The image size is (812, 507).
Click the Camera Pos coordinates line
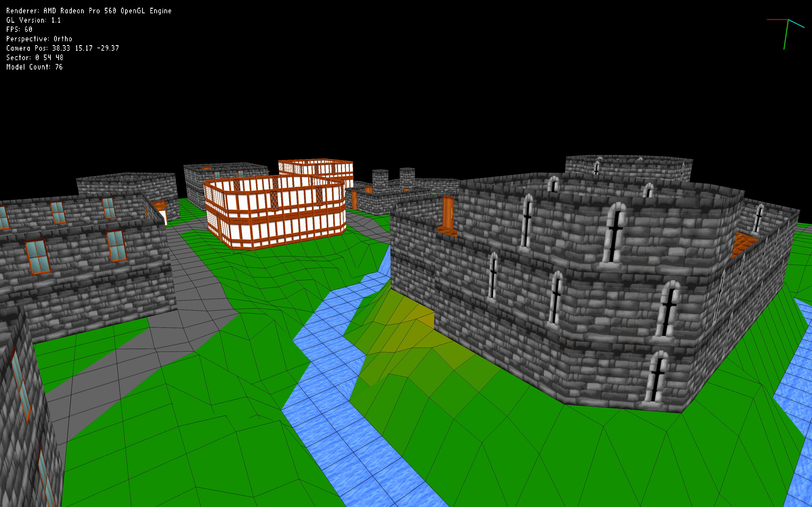62,48
